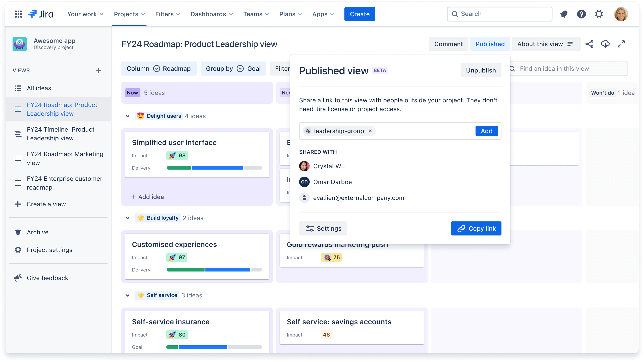Click the Unpublish button
Screen dimensions: 644x362
[481, 70]
